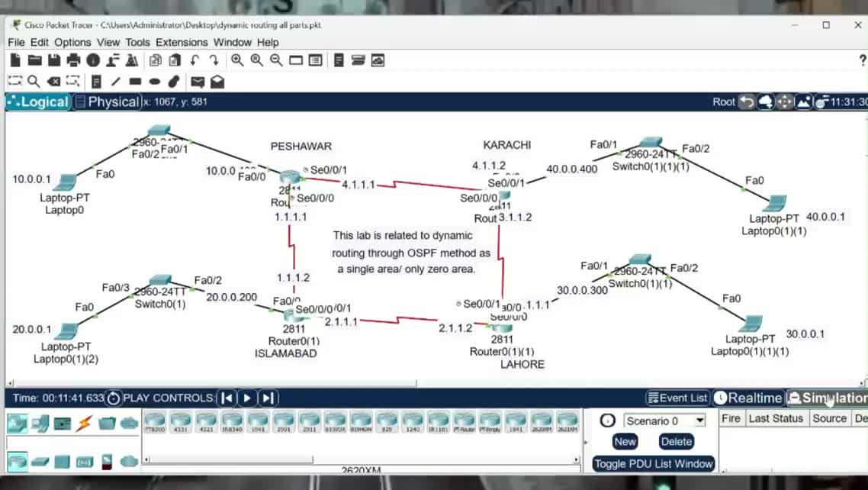Step forward in simulation
Image resolution: width=868 pixels, height=490 pixels.
click(x=268, y=398)
